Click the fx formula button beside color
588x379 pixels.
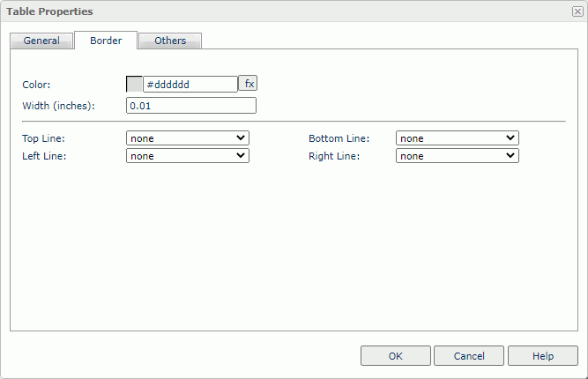(x=249, y=84)
